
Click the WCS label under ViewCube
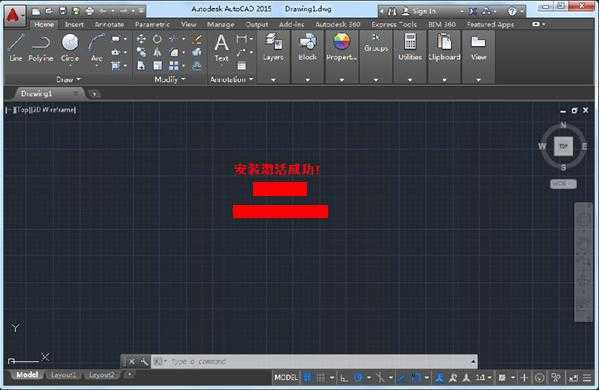click(563, 184)
